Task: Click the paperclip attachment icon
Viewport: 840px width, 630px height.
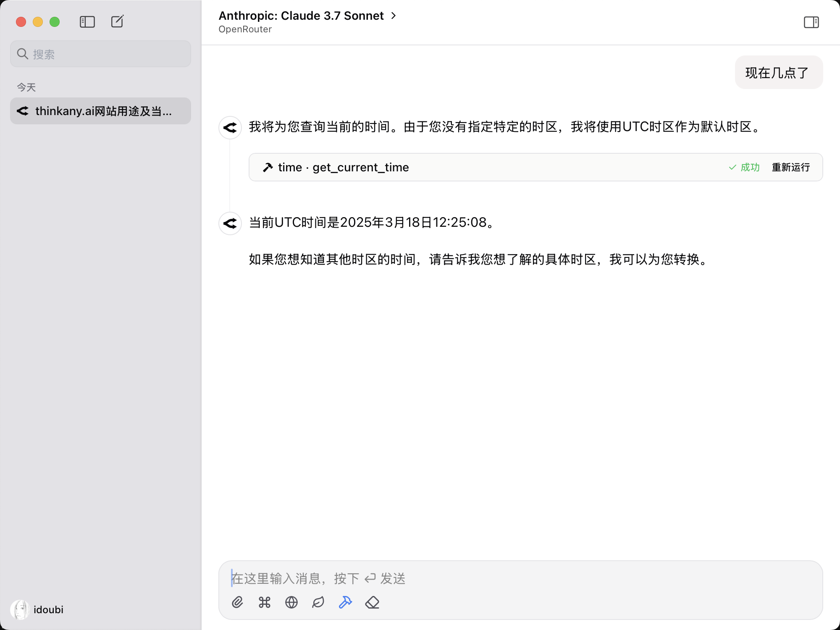Action: tap(237, 602)
